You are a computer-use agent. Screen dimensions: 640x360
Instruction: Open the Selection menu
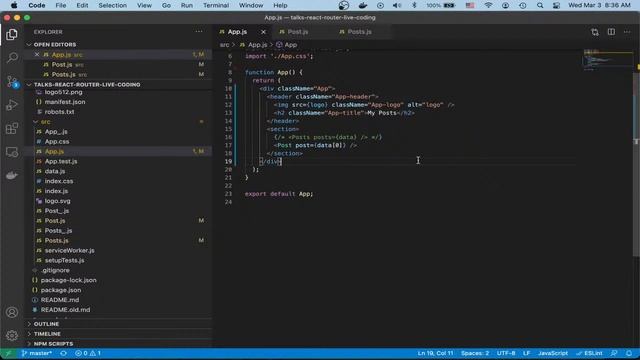tap(112, 5)
